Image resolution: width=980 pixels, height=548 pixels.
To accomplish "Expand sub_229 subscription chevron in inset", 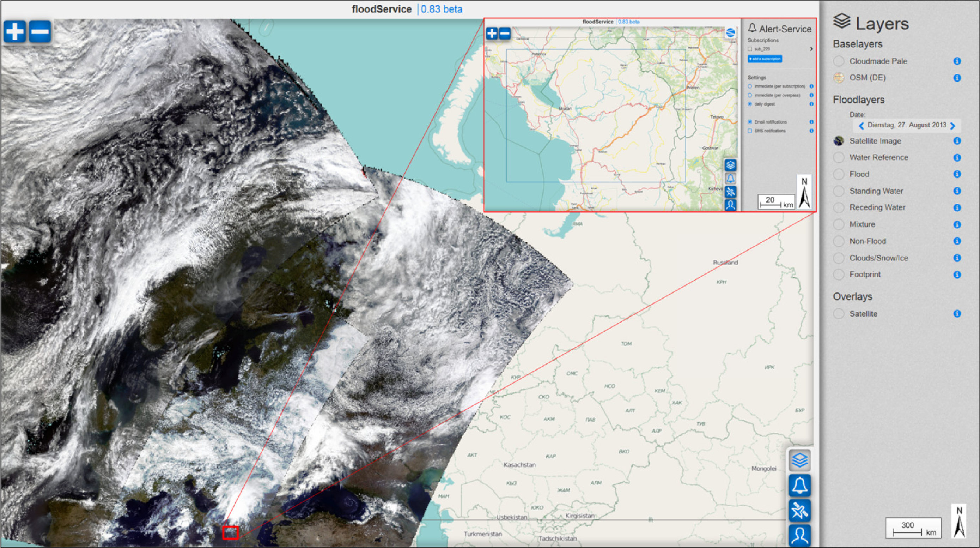I will pos(811,49).
